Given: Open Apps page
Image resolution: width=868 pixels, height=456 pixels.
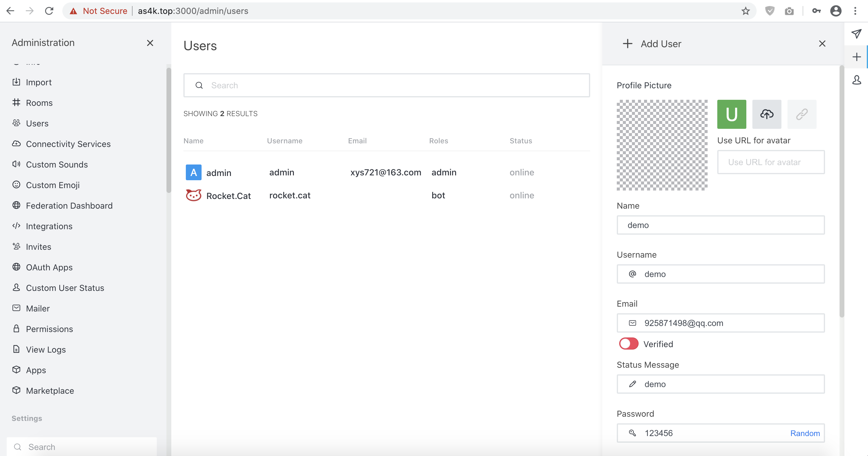Looking at the screenshot, I should (x=29, y=370).
